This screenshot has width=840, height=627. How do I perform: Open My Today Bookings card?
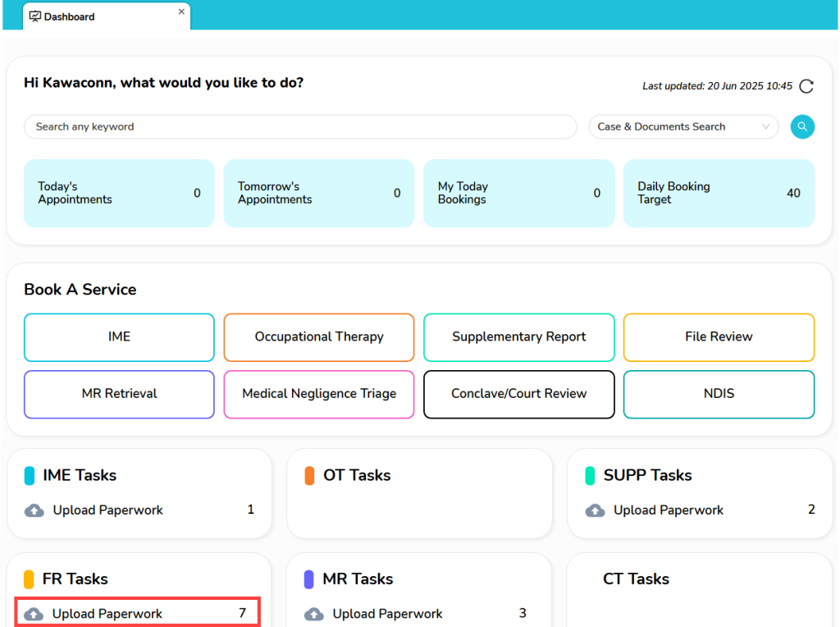coord(518,194)
